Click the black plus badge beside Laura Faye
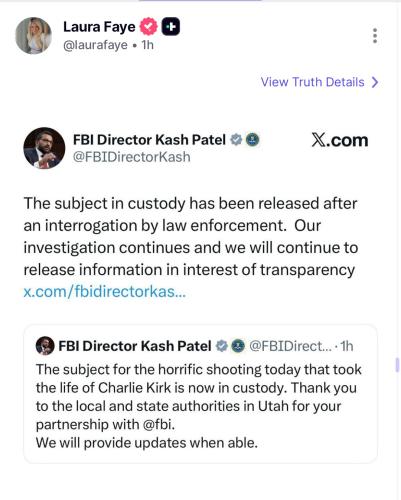The width and height of the screenshot is (401, 500). [171, 27]
